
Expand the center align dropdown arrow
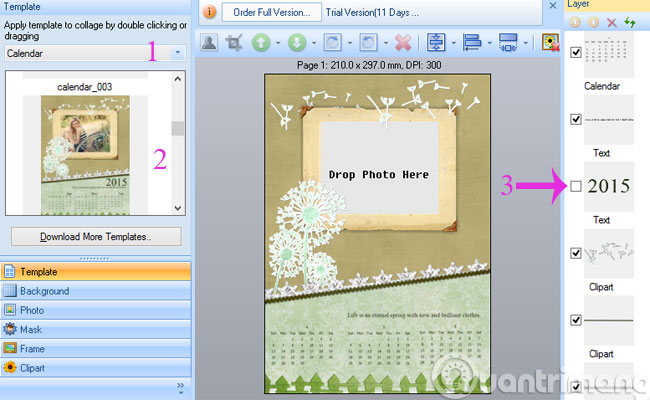pyautogui.click(x=454, y=43)
